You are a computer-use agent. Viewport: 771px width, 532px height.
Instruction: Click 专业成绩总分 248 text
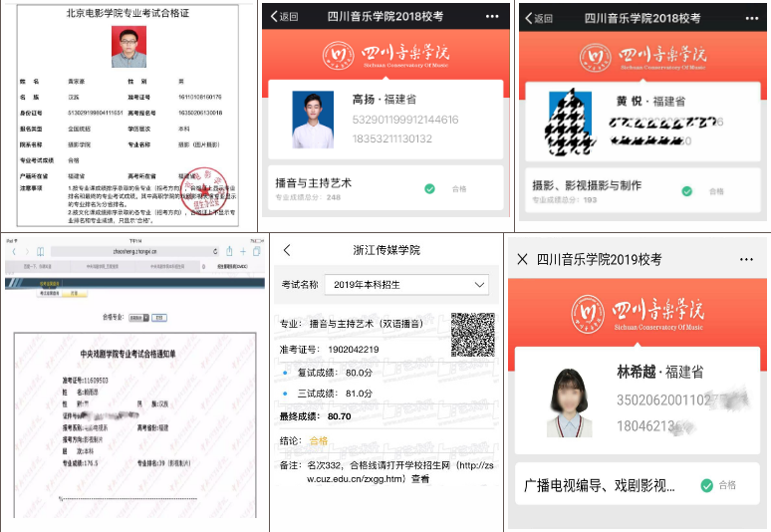pyautogui.click(x=308, y=197)
